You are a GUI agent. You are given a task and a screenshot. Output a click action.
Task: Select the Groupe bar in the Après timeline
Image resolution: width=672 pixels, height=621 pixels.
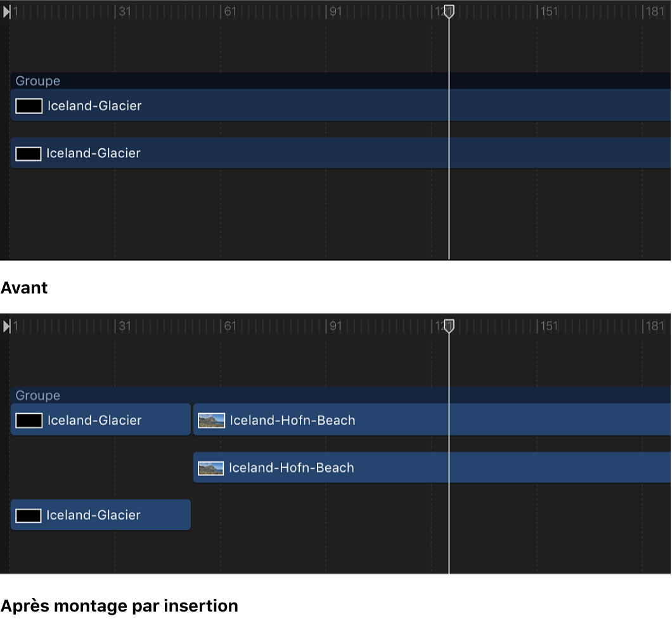click(x=340, y=395)
